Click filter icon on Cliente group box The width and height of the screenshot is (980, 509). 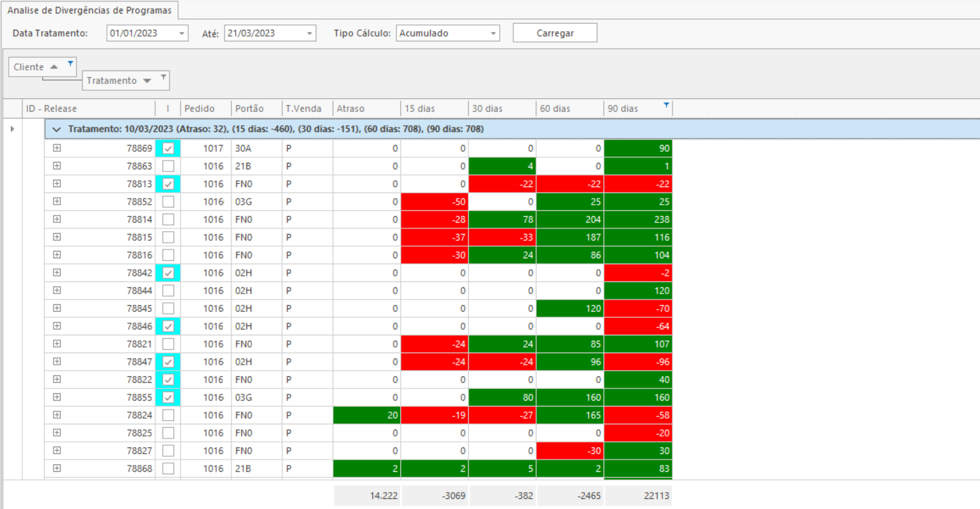[70, 62]
